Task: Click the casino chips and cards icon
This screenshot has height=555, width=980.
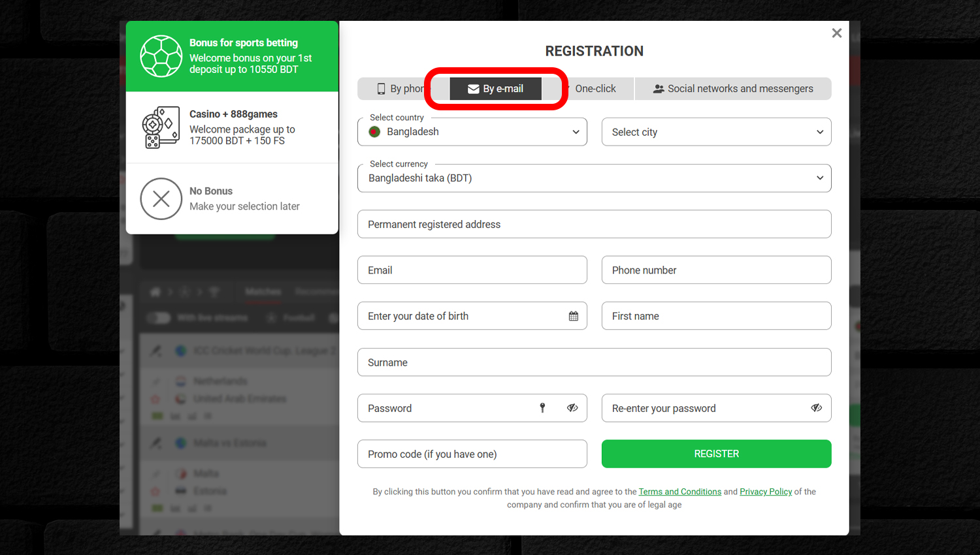Action: pyautogui.click(x=161, y=127)
